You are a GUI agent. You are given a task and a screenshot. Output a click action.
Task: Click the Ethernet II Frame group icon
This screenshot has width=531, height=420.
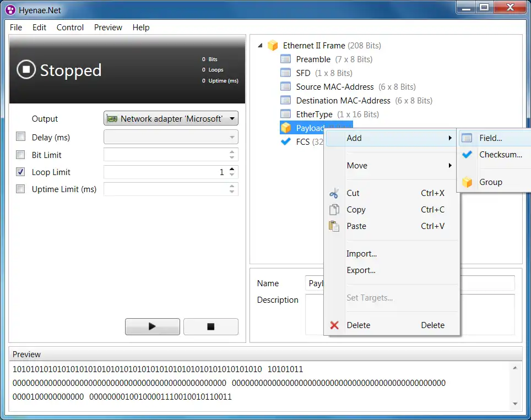tap(273, 45)
